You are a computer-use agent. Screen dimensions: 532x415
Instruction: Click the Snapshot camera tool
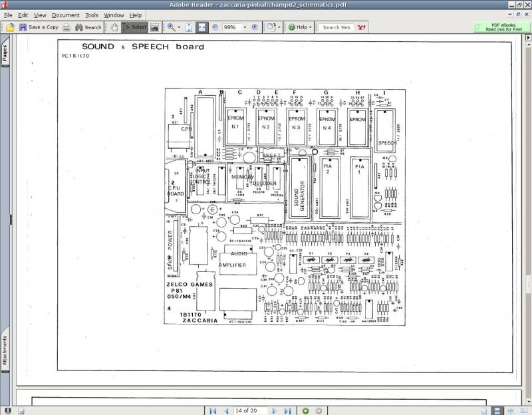point(154,27)
